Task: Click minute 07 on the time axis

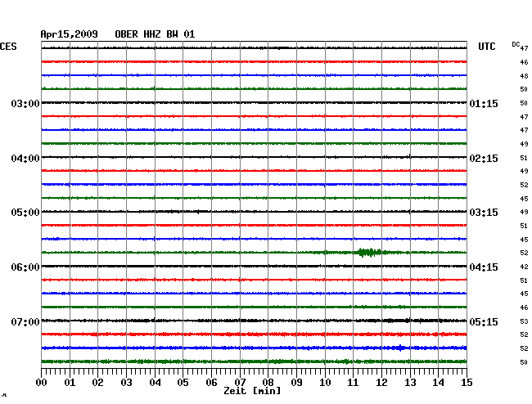Action: click(x=240, y=383)
